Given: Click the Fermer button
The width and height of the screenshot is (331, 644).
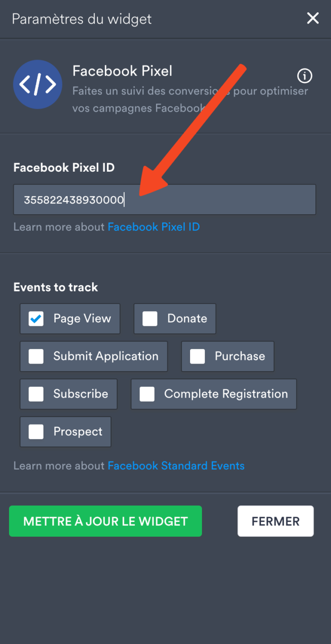Looking at the screenshot, I should (x=275, y=521).
